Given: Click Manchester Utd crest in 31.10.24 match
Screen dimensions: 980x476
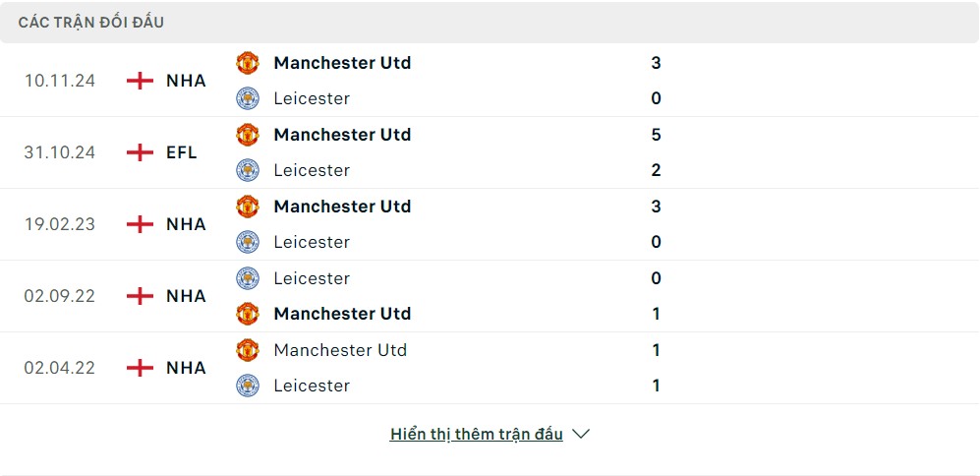Looking at the screenshot, I should pyautogui.click(x=248, y=135).
